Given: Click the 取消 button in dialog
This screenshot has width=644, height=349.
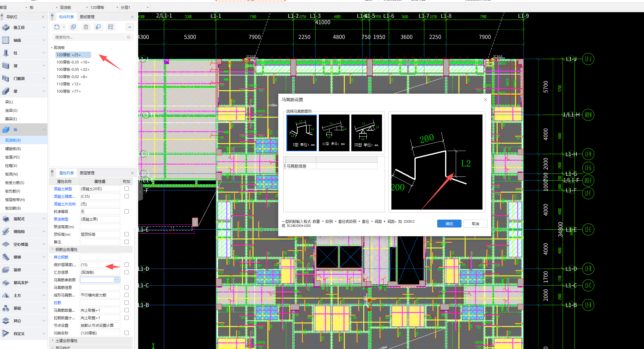Looking at the screenshot, I should pyautogui.click(x=475, y=224).
